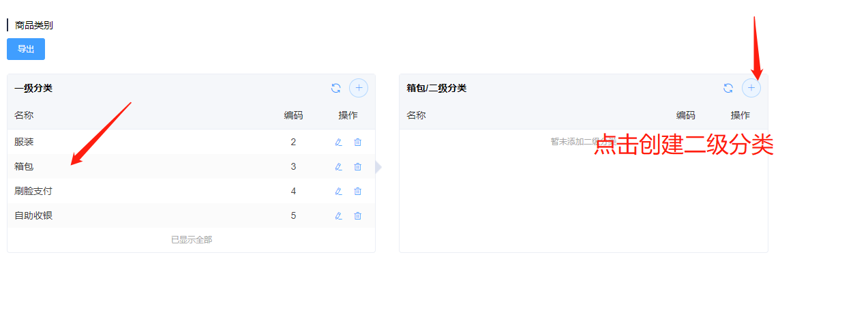The height and width of the screenshot is (317, 868).
Task: Select the 自助收银 row
Action: (x=191, y=215)
